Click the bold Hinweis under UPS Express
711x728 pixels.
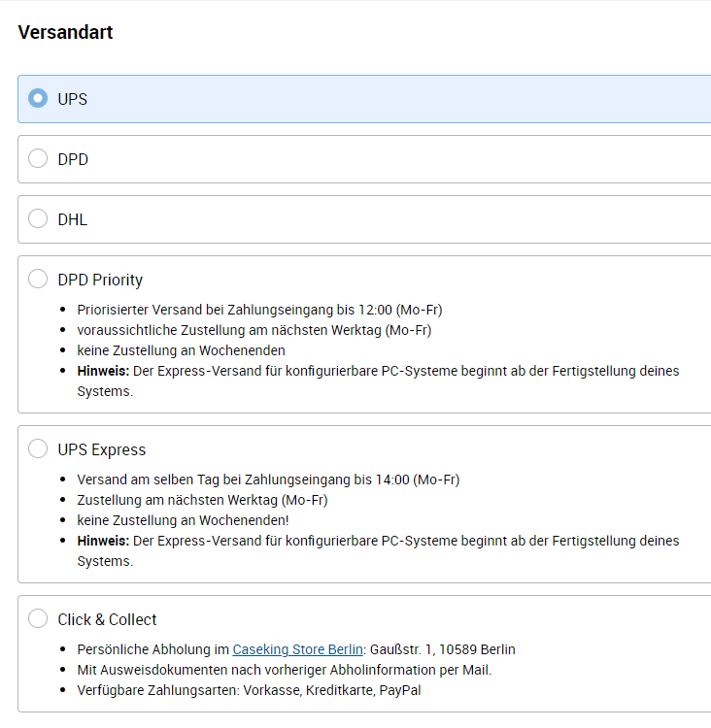(x=103, y=541)
